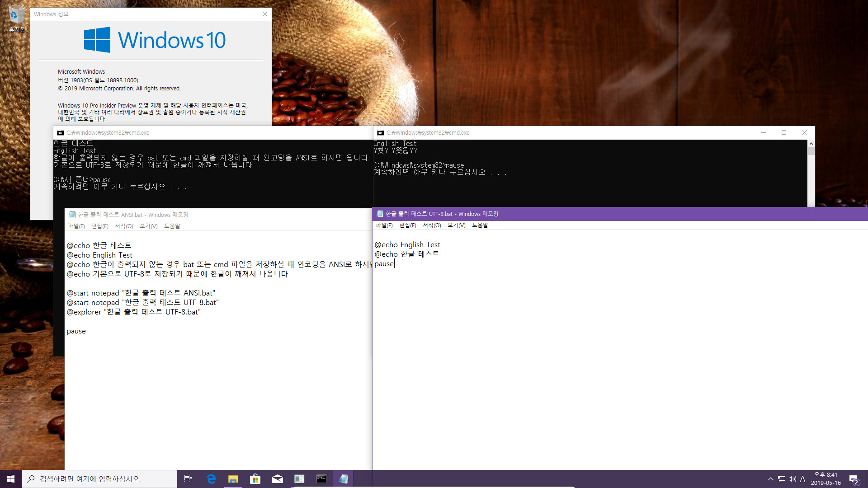Open 서식(O) menu in ANSI.bat Notepad
This screenshot has width=868, height=488.
point(124,226)
